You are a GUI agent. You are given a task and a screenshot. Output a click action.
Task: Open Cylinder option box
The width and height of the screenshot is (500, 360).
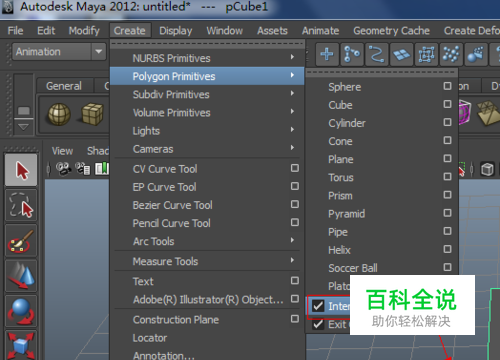point(447,122)
